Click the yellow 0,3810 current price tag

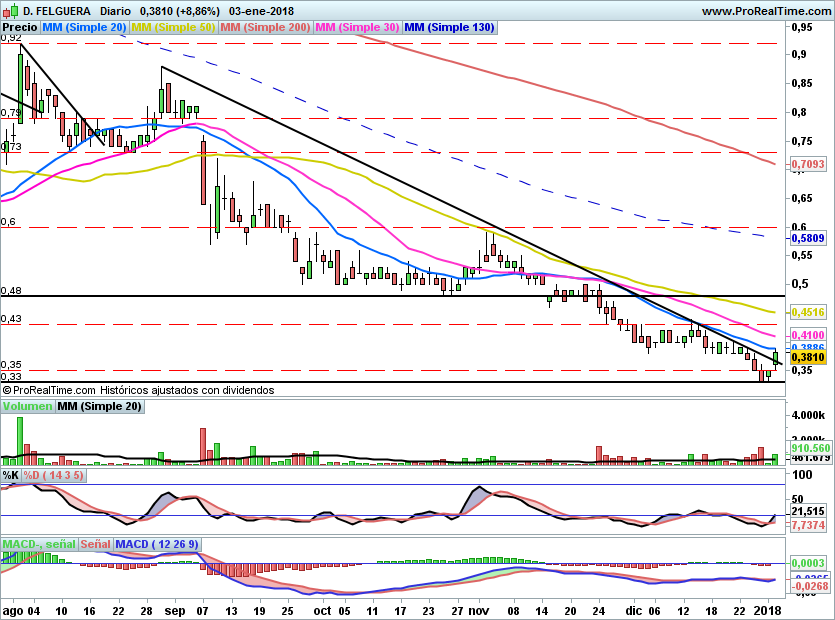pyautogui.click(x=807, y=356)
